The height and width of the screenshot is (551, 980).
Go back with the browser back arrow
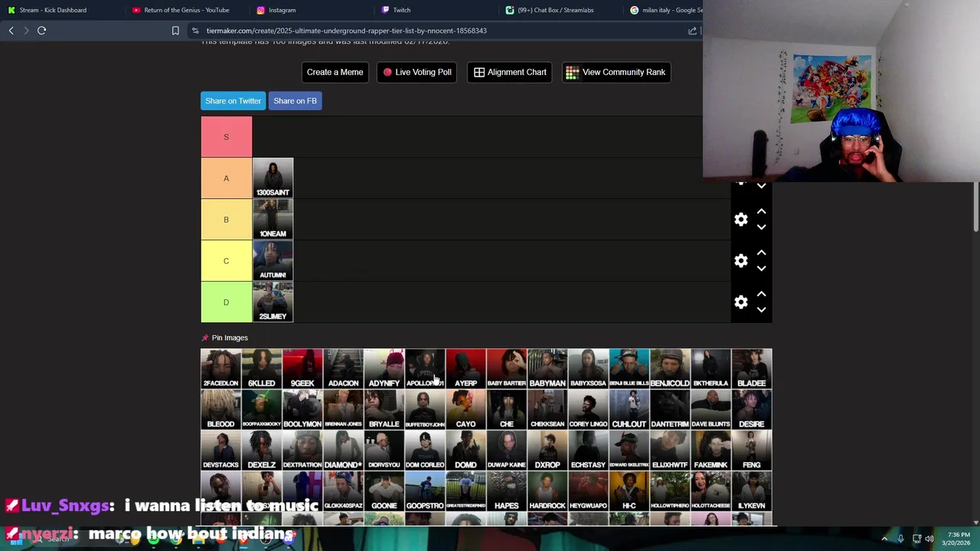coord(11,31)
